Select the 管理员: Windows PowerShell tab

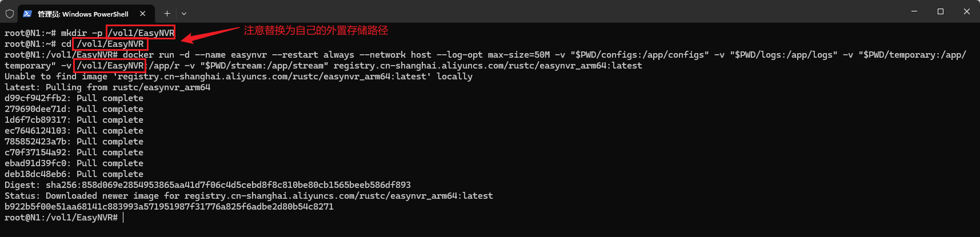click(83, 13)
